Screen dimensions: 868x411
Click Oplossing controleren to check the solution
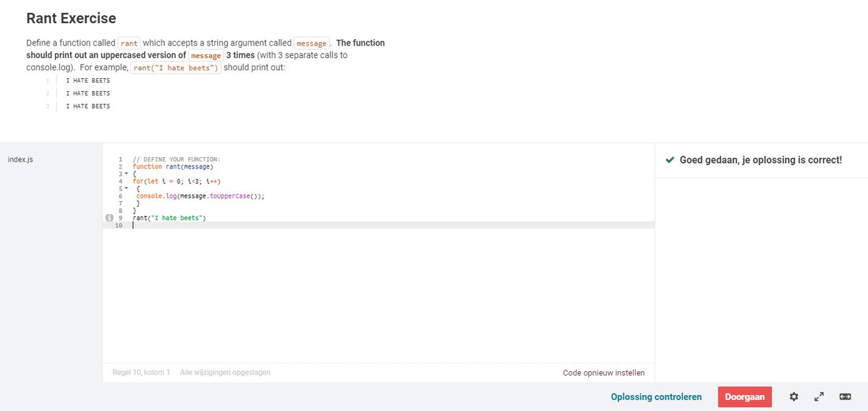pos(656,397)
